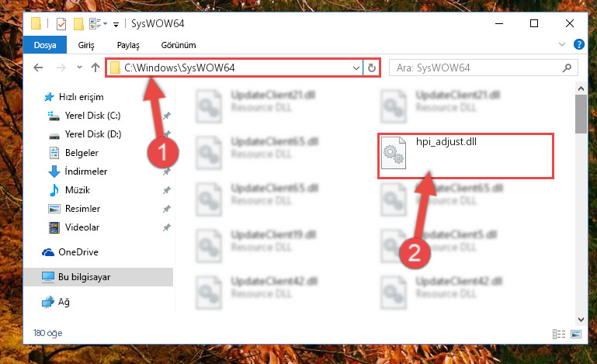Click the search magnifier icon
This screenshot has width=597, height=364.
[567, 68]
